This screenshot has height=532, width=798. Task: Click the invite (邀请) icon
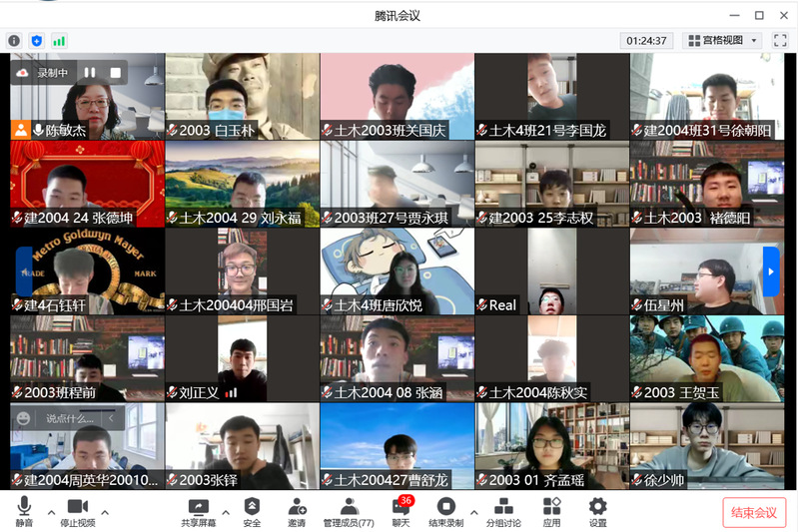(297, 507)
